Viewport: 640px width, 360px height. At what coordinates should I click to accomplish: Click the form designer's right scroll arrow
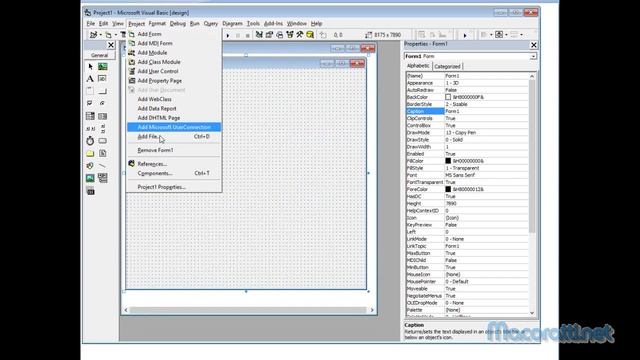(372, 310)
